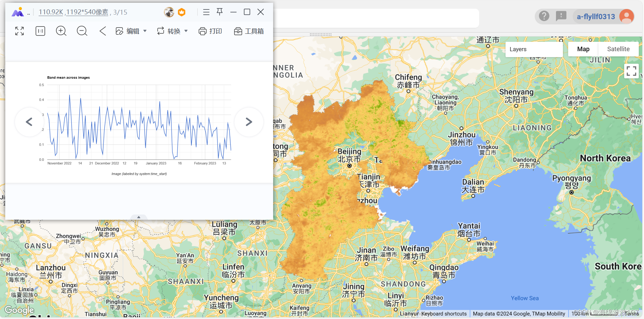644x319 pixels.
Task: Click the Shenyang 沈阳市 map label
Action: (516, 96)
